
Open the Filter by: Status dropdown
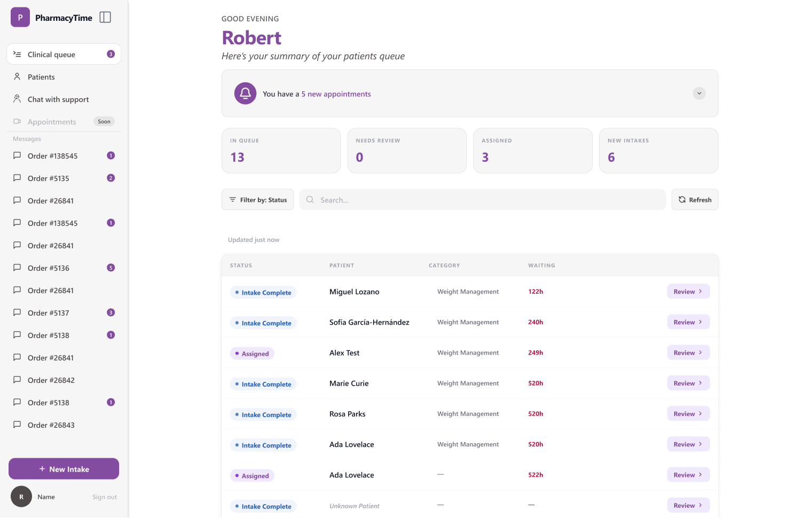tap(258, 200)
